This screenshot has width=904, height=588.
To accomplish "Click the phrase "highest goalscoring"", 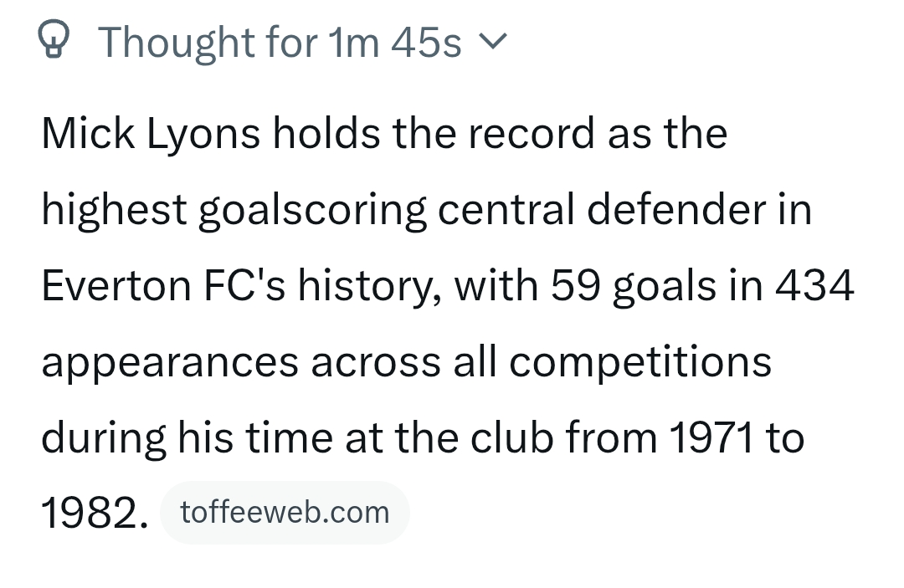I will click(x=234, y=210).
